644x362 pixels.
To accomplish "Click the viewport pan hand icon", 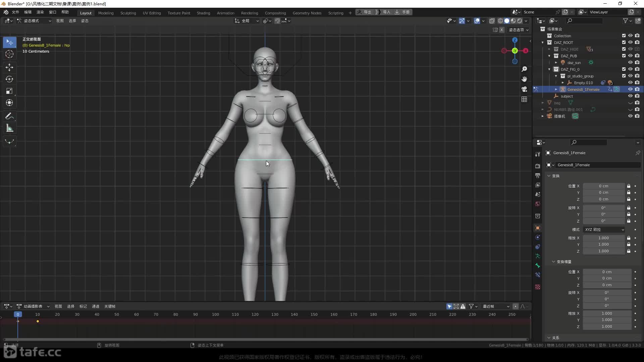I will (x=524, y=79).
